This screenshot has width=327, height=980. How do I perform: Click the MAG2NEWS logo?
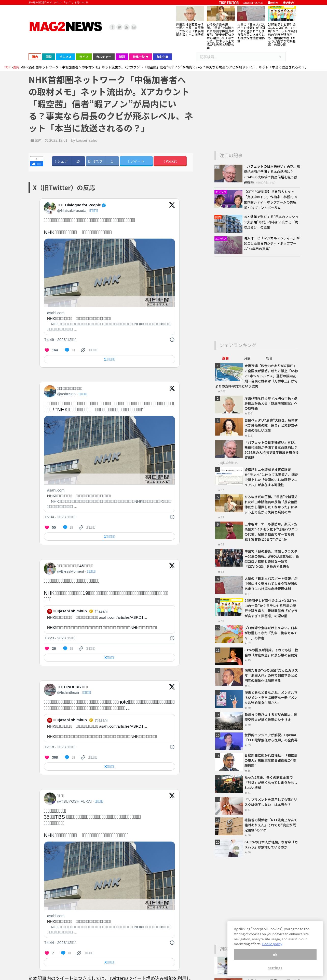tap(65, 27)
